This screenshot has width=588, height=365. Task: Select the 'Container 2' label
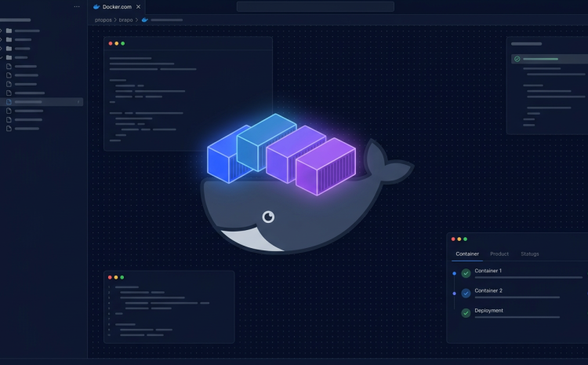click(x=488, y=290)
